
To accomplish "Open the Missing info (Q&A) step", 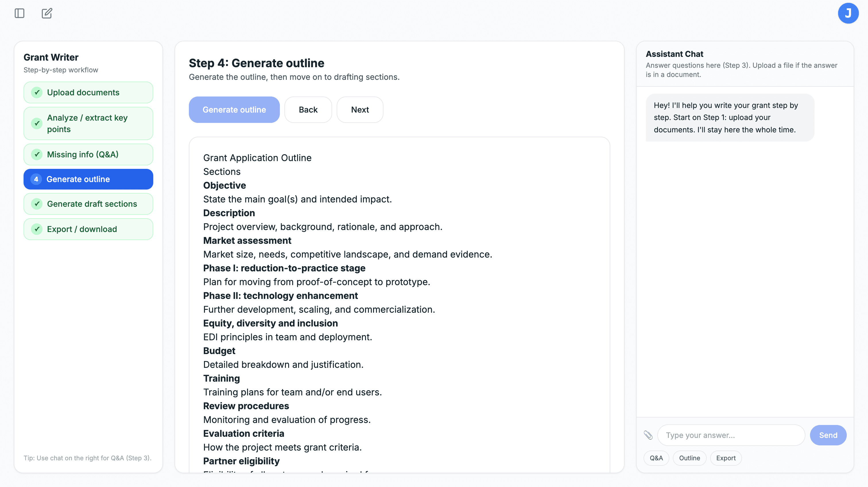I will [83, 154].
